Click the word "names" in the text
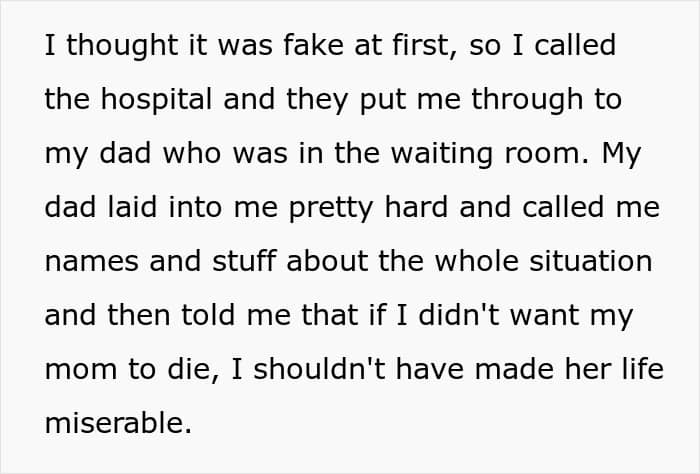 (x=88, y=261)
